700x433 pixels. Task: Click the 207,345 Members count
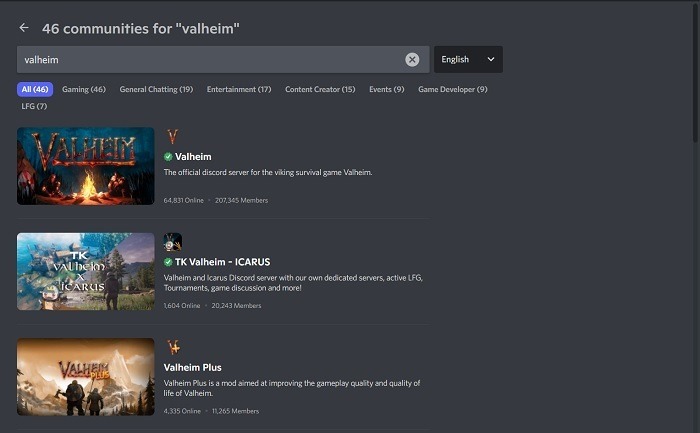tap(242, 200)
